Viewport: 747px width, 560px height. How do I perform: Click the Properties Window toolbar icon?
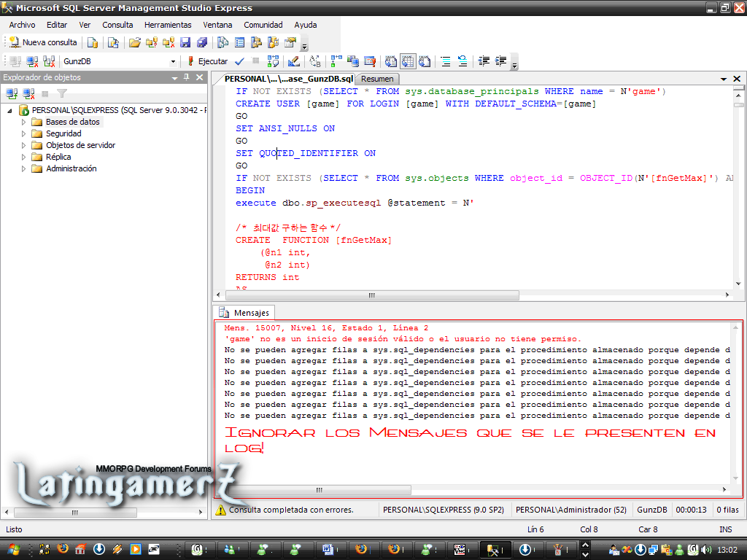click(x=290, y=42)
